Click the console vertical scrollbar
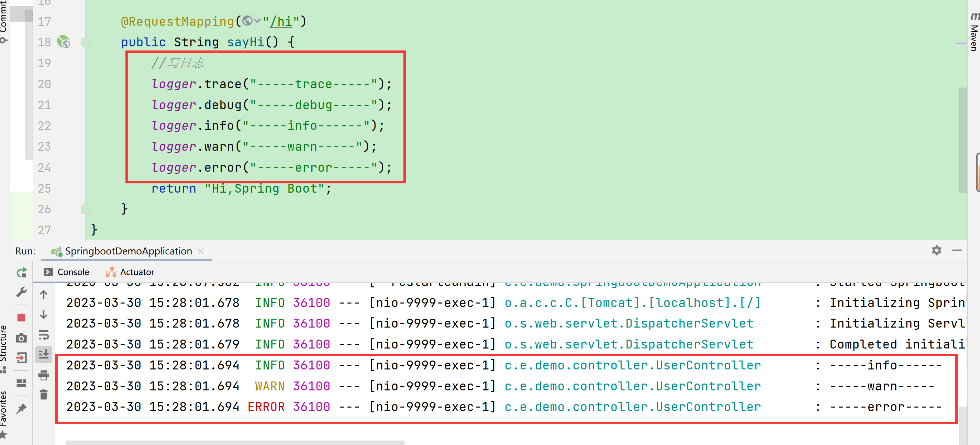 pos(962,426)
